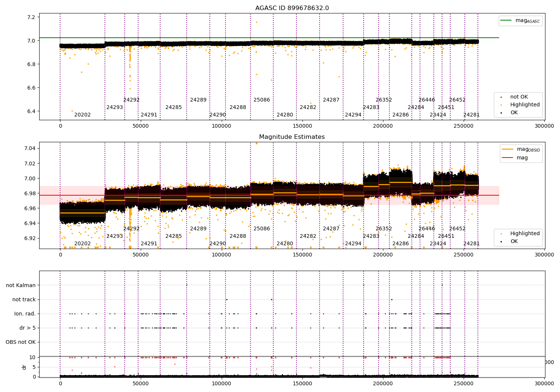
Task: Click obsid label 24285 in the top plot
Action: point(174,107)
